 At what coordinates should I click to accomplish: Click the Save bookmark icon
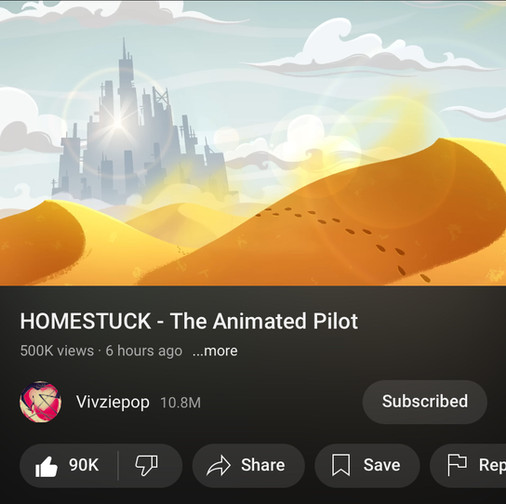(341, 465)
